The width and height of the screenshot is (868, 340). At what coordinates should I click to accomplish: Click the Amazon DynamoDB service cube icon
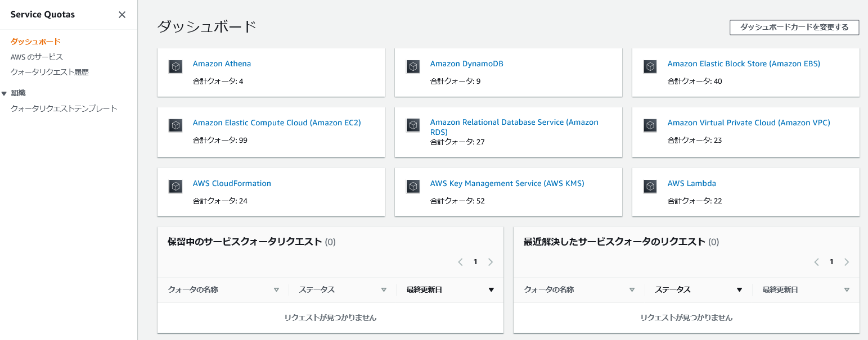[x=413, y=67]
